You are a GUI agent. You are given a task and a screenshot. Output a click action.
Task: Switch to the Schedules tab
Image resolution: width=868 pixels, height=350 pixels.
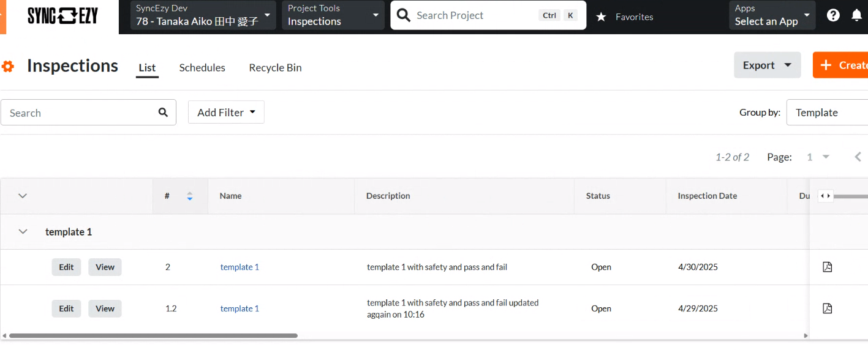[202, 67]
